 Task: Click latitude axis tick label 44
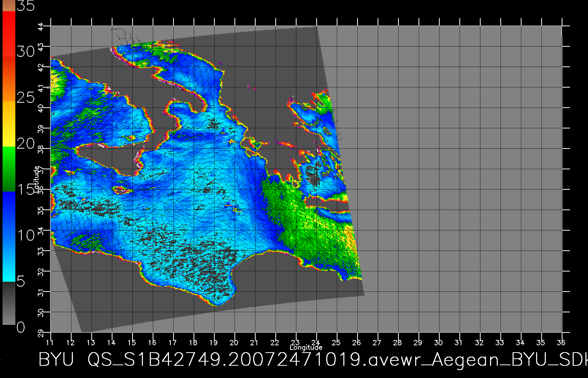tap(41, 26)
